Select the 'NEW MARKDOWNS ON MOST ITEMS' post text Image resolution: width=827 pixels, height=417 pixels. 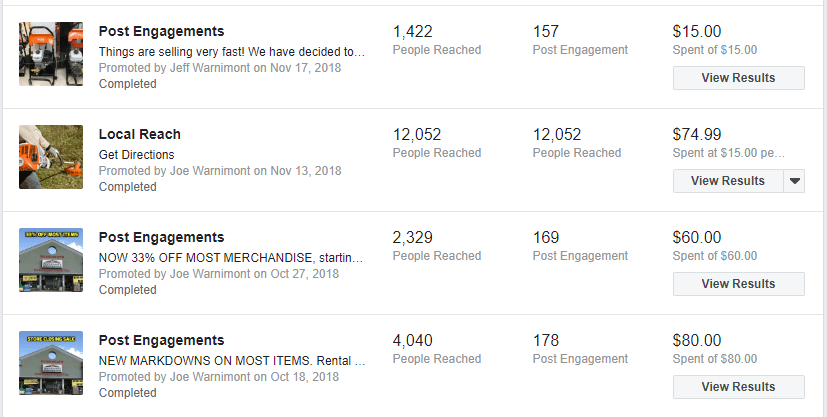point(232,361)
